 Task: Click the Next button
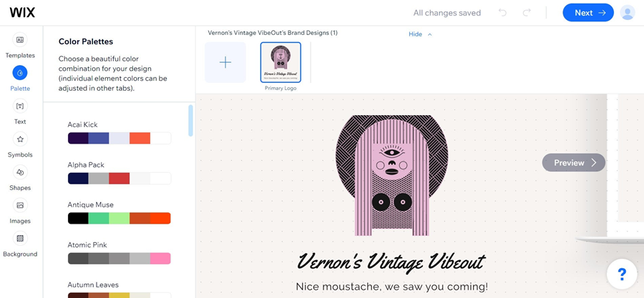click(588, 13)
